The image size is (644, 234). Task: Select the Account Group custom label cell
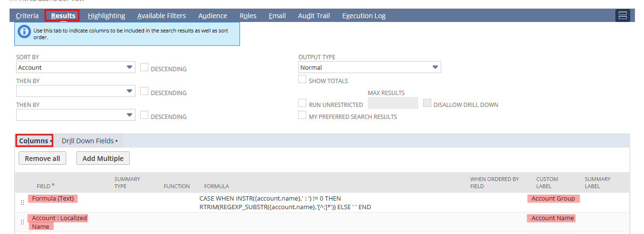tap(553, 199)
